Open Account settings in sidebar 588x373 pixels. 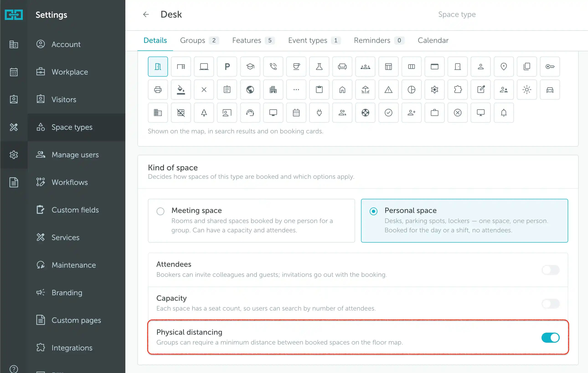pos(76,44)
